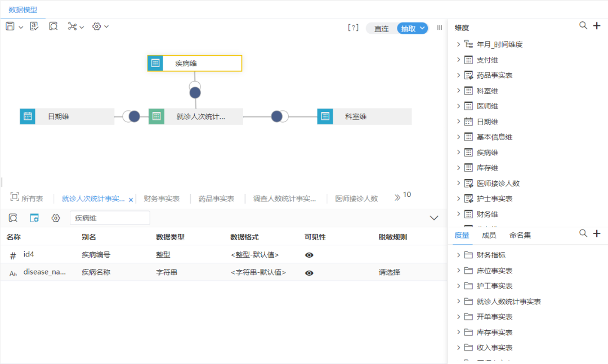Open the search tool in the top toolbar
This screenshot has height=364, width=608.
point(53,26)
